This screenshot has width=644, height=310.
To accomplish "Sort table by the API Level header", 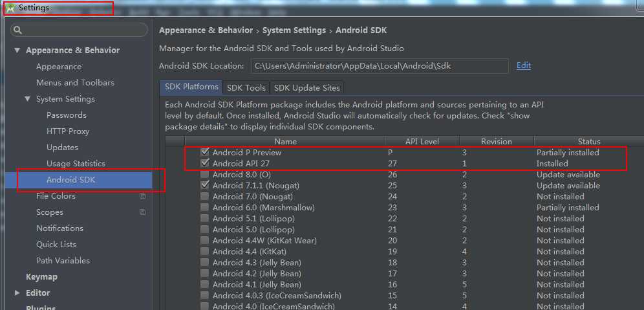I will pos(422,142).
